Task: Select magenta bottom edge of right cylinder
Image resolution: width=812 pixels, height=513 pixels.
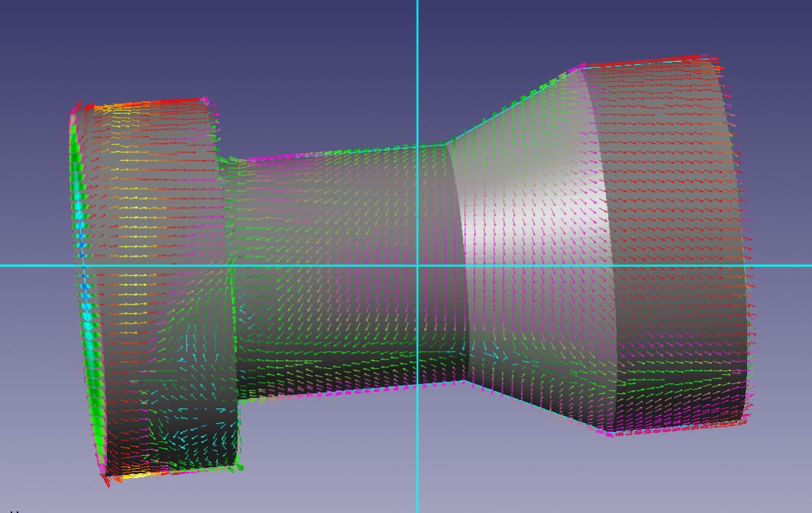Action: pyautogui.click(x=672, y=429)
